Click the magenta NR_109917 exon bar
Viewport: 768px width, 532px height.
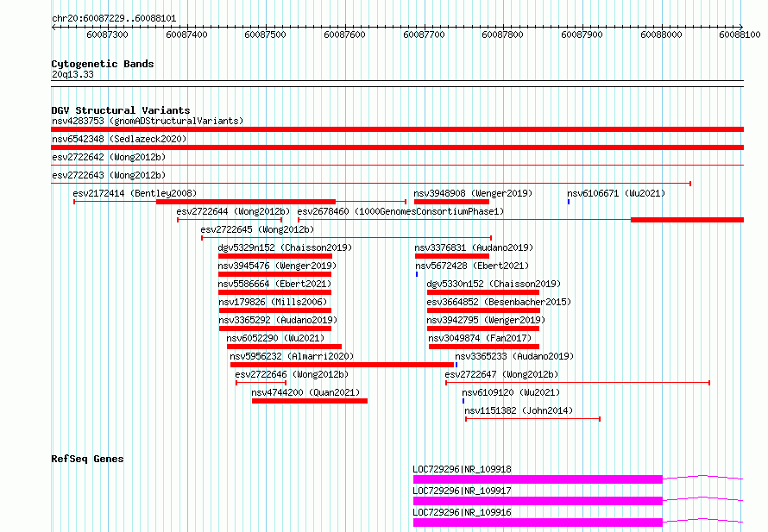(x=538, y=501)
